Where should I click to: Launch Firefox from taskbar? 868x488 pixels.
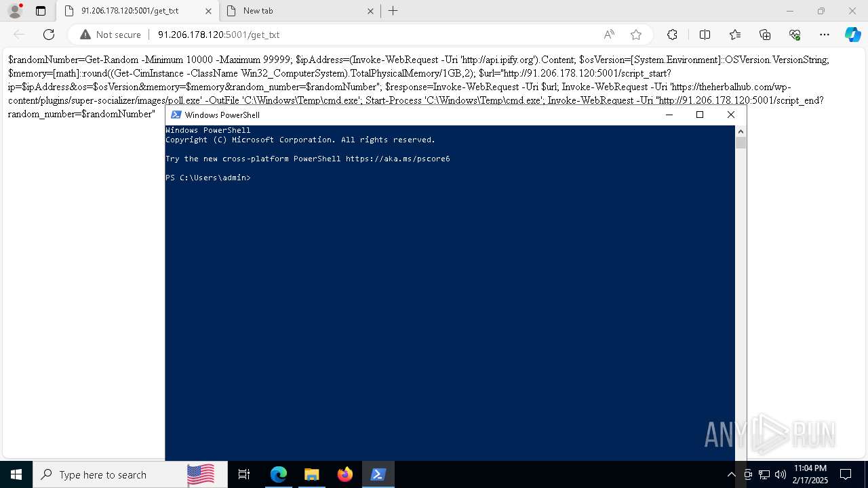point(345,474)
